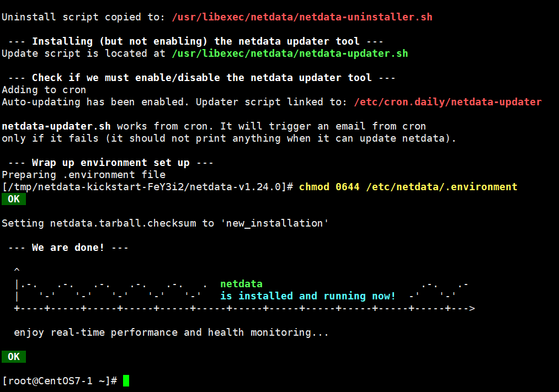This screenshot has width=559, height=392.
Task: Click the 'Preparing .environment file' line
Action: click(83, 175)
